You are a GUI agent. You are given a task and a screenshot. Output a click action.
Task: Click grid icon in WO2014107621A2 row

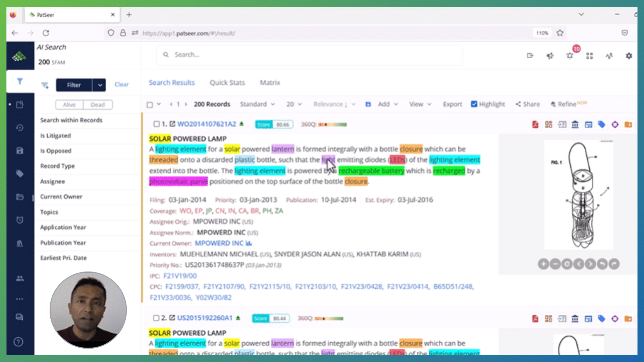click(x=549, y=125)
